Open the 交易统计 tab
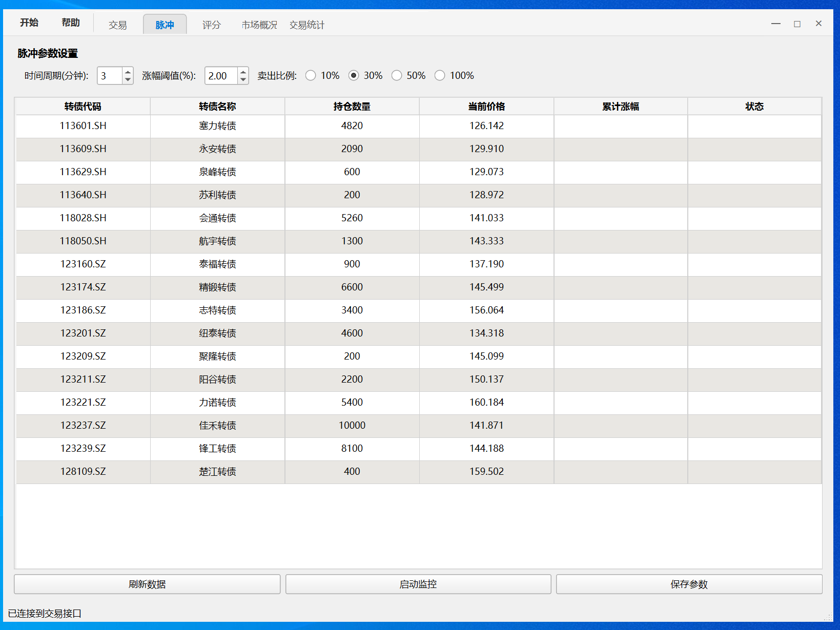The image size is (840, 630). point(306,25)
